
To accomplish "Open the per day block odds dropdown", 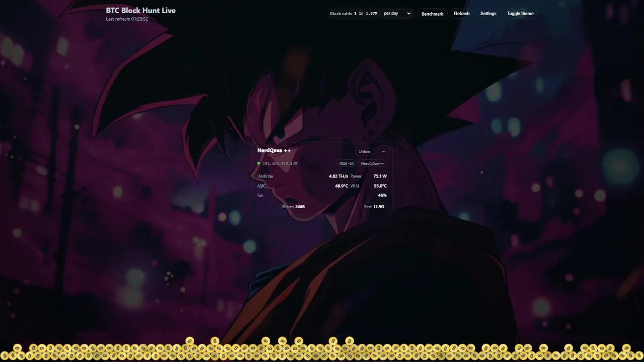I will click(x=396, y=14).
